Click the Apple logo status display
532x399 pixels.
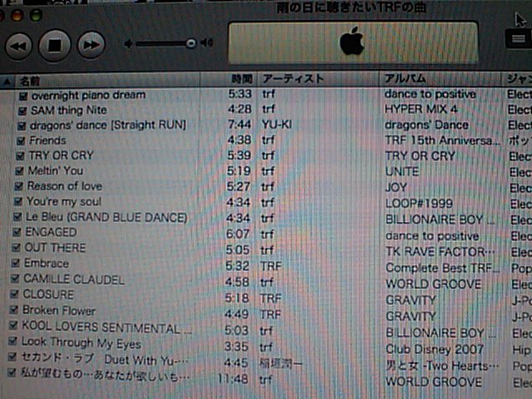(352, 42)
